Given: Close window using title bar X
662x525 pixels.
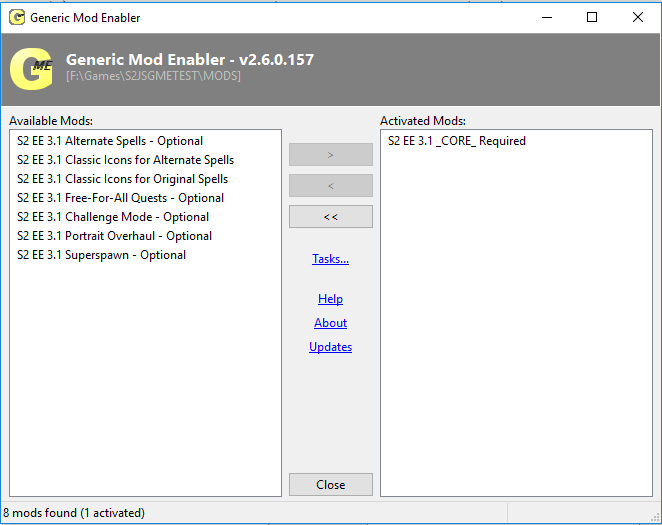Looking at the screenshot, I should pyautogui.click(x=638, y=17).
